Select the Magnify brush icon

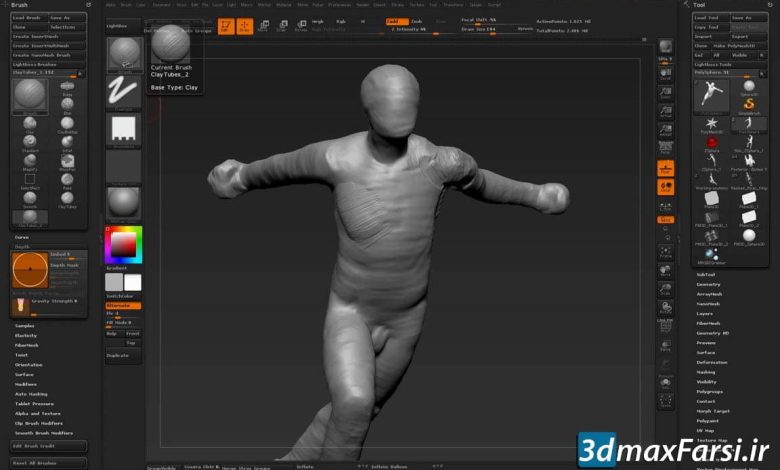[x=30, y=160]
